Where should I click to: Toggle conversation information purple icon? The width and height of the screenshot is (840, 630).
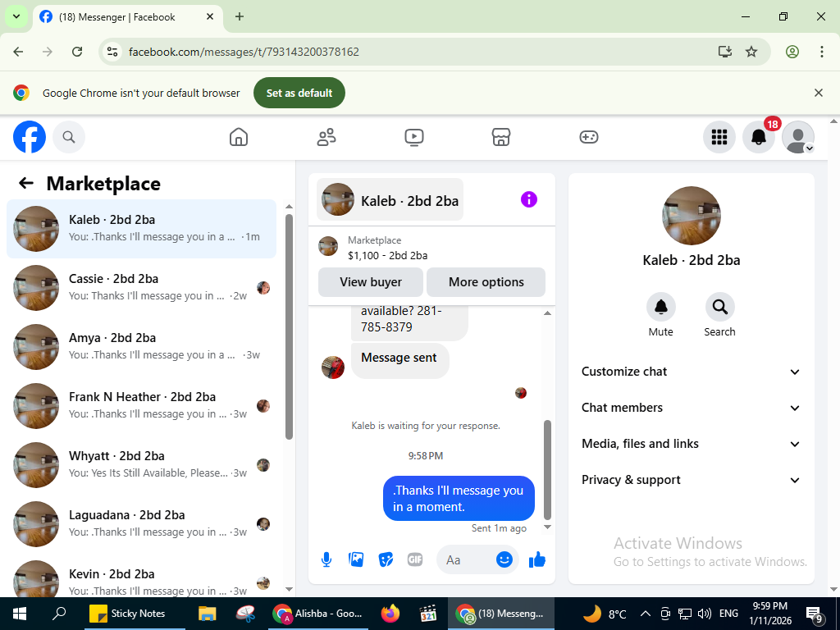(529, 199)
